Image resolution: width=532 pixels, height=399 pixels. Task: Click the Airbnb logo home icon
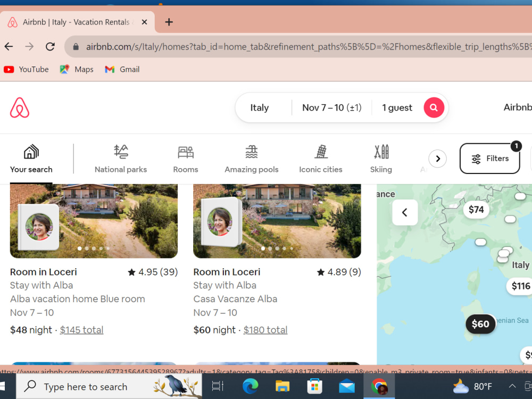pyautogui.click(x=20, y=108)
